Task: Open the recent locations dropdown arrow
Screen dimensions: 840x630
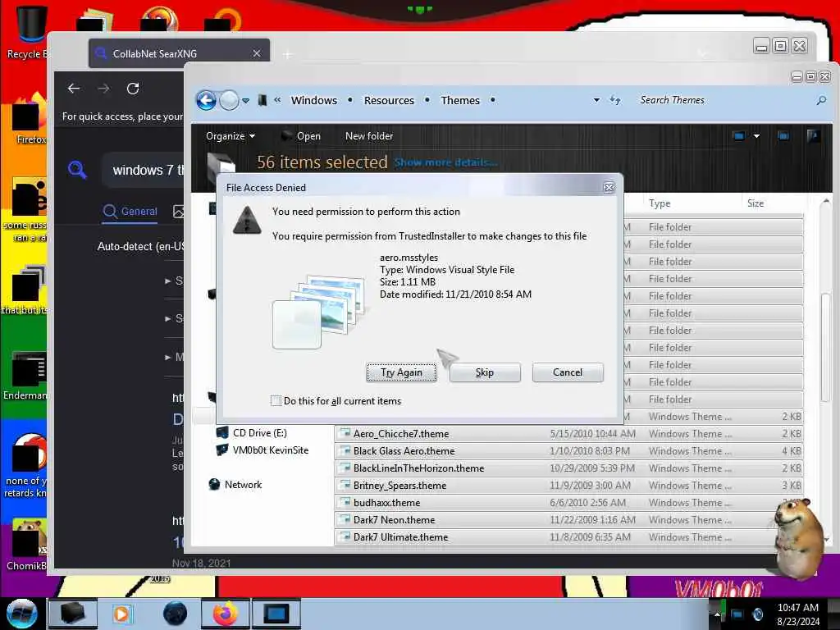Action: pyautogui.click(x=245, y=101)
